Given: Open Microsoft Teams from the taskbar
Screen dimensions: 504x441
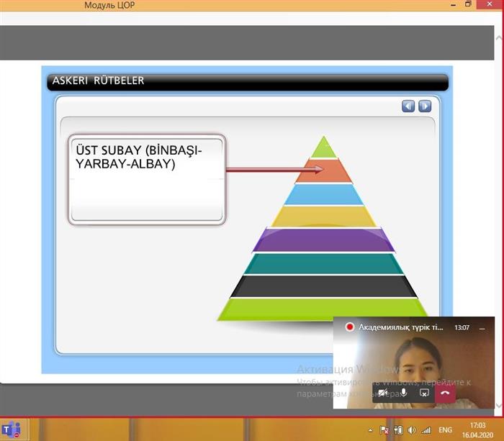Looking at the screenshot, I should click(x=11, y=430).
